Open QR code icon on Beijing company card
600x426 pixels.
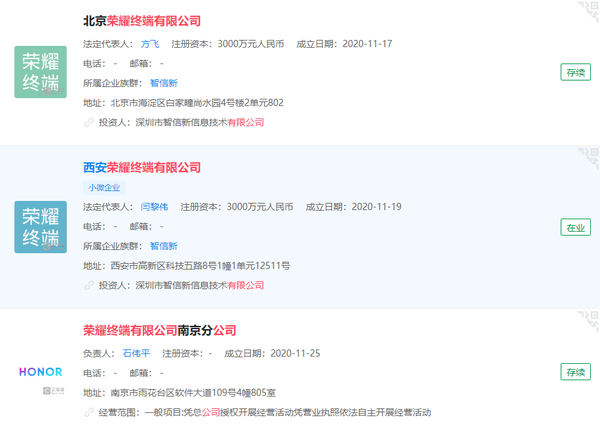[589, 11]
